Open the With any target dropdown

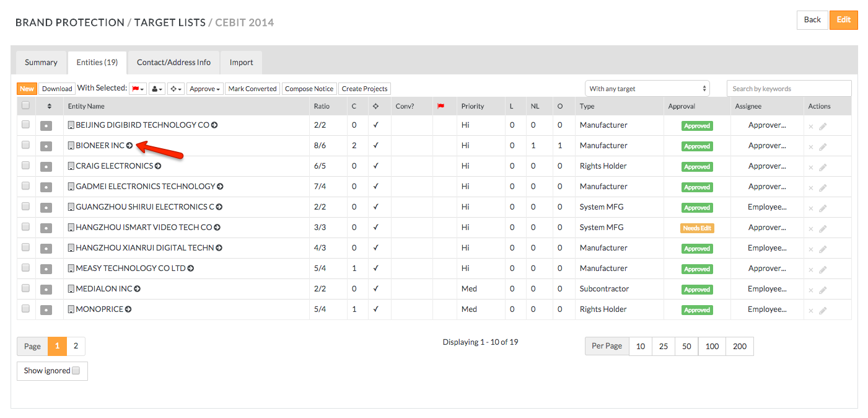click(647, 88)
